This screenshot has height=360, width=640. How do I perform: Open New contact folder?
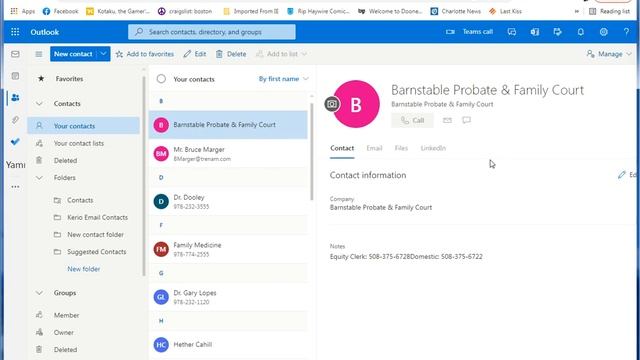click(x=95, y=234)
